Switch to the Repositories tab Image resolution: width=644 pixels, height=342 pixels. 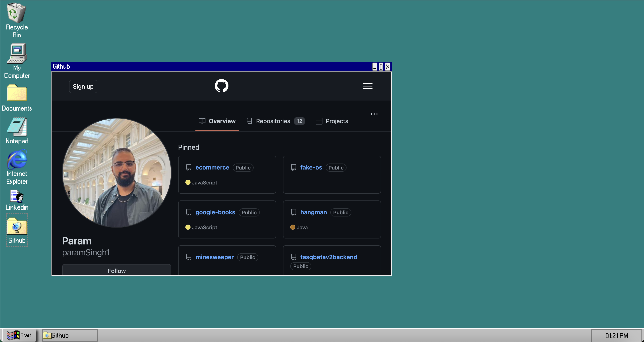tap(273, 121)
